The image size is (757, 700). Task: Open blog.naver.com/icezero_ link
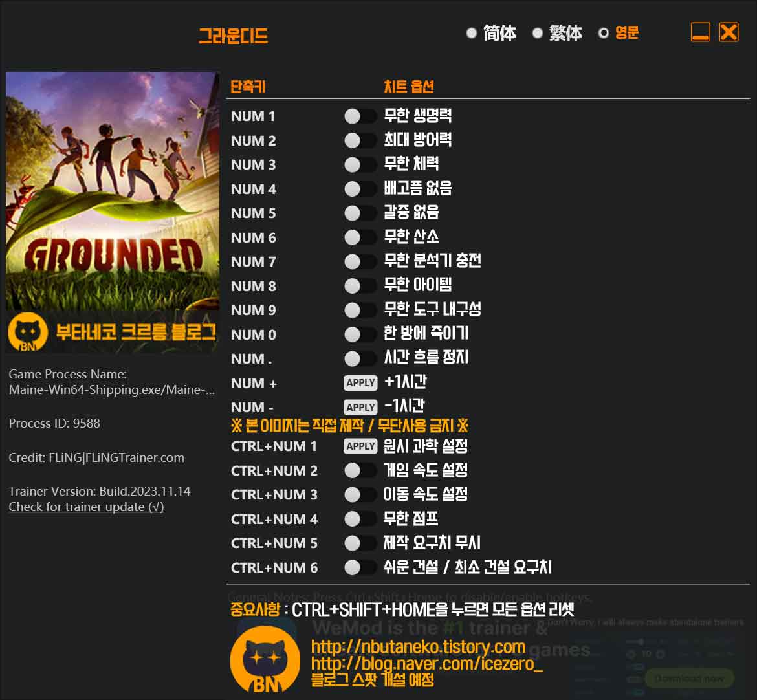427,664
